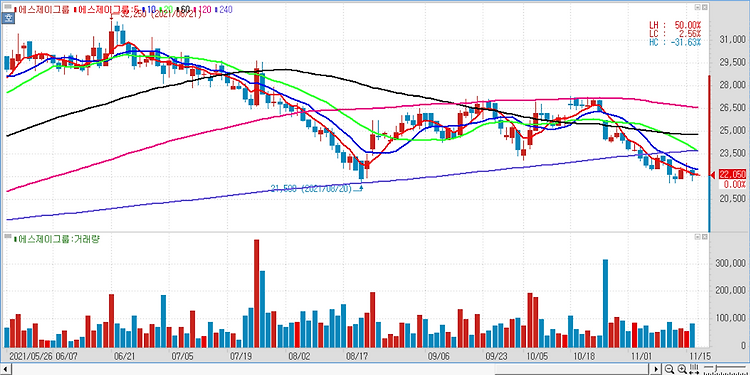Viewport: 750px width, 375px height.
Task: Click the 11/01 date axis label
Action: 642,356
